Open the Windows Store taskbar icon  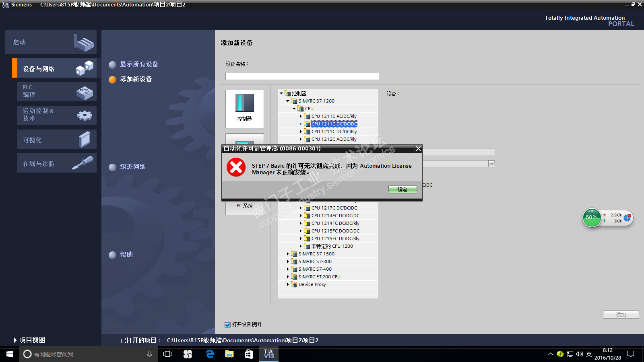(x=249, y=354)
